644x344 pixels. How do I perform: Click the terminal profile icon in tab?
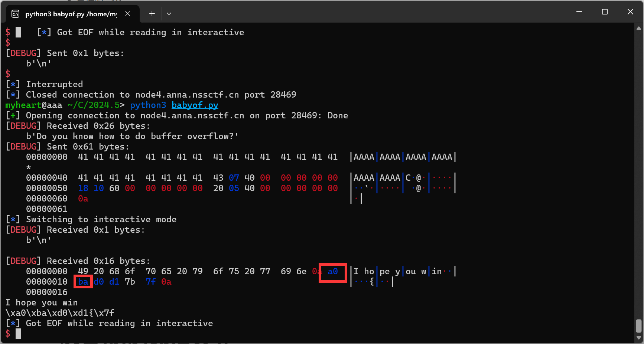click(x=16, y=14)
